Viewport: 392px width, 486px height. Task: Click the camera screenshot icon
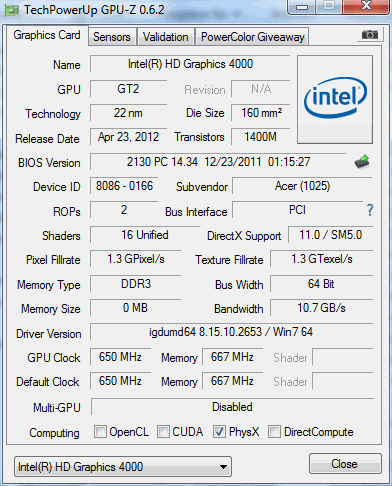click(369, 35)
